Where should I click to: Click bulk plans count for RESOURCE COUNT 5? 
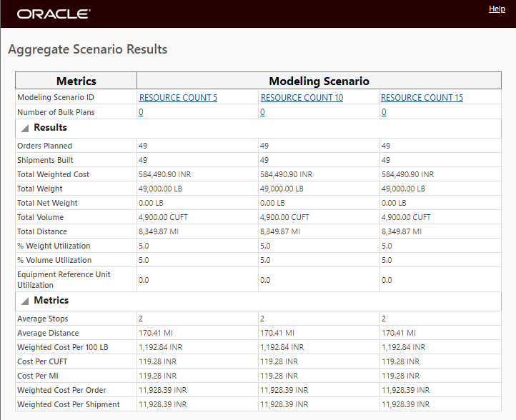(x=141, y=112)
